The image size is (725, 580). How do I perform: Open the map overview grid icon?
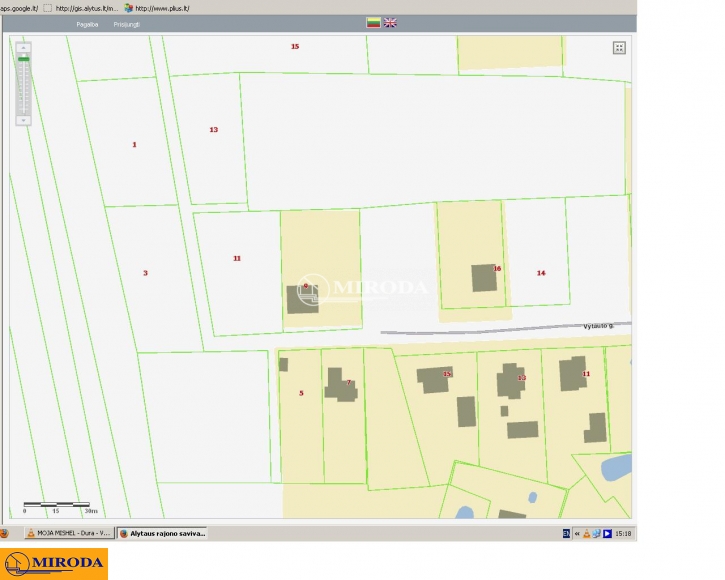click(x=619, y=47)
